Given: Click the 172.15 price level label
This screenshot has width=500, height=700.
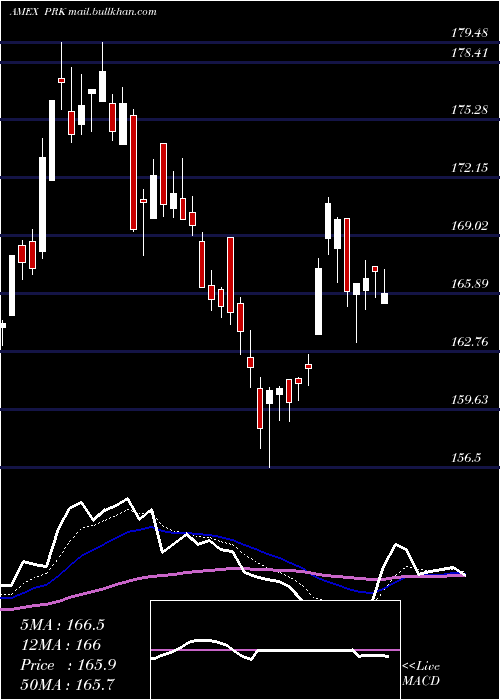Looking at the screenshot, I should point(469,168).
